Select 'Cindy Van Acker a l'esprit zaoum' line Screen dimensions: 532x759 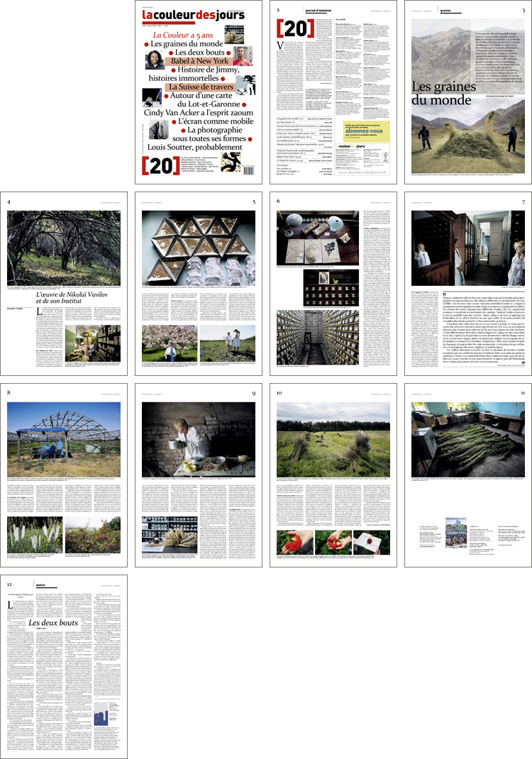[199, 112]
